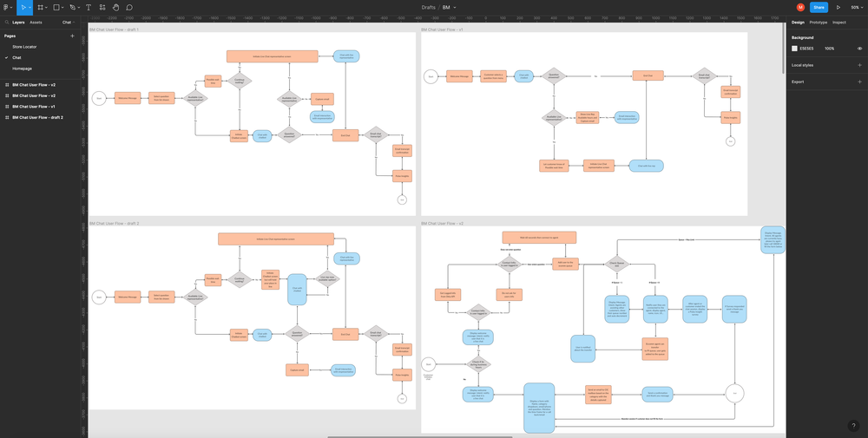The height and width of the screenshot is (438, 868).
Task: Click the horizontal canvas scrollbar
Action: point(419,437)
